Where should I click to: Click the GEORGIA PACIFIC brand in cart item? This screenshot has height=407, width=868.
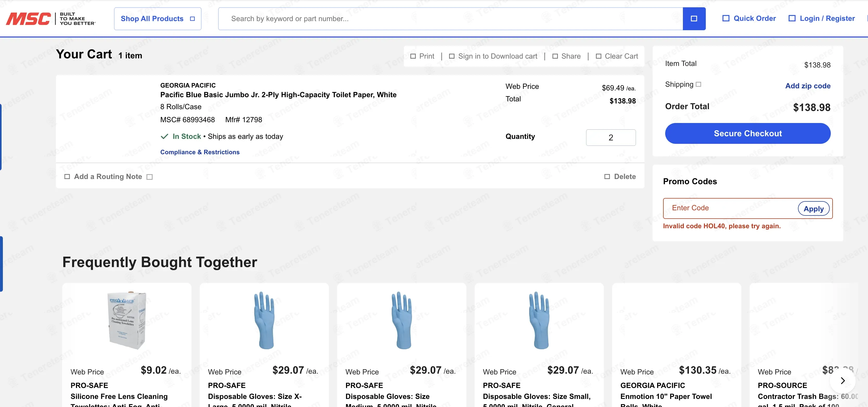188,85
